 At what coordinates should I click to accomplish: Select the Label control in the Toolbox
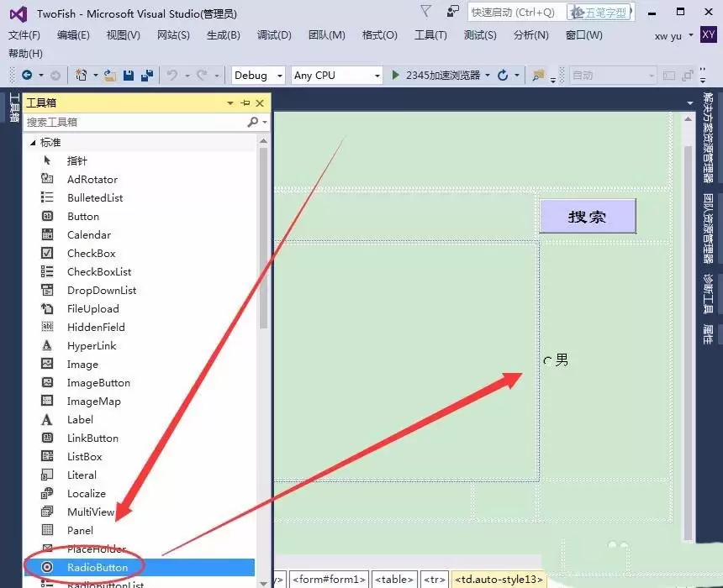coord(82,419)
